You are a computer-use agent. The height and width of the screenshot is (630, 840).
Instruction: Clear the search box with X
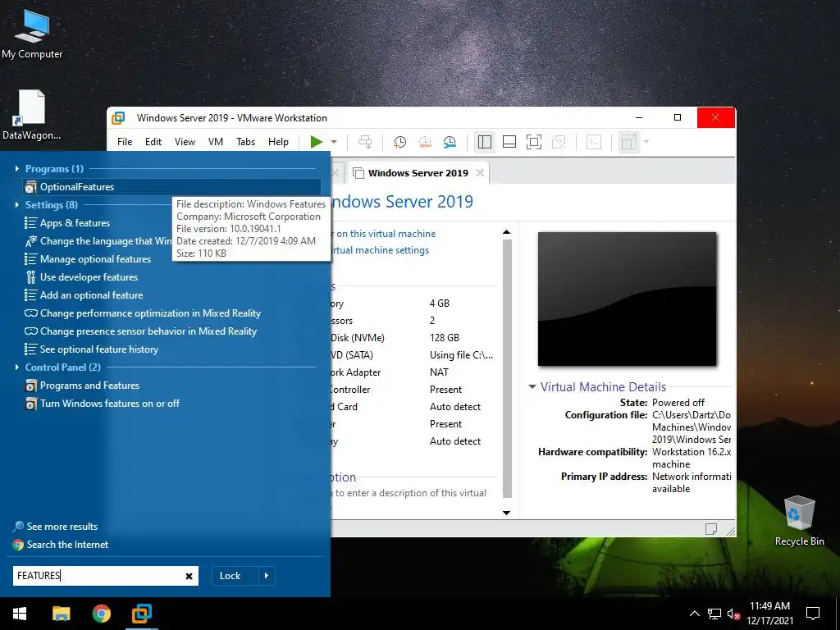tap(189, 577)
